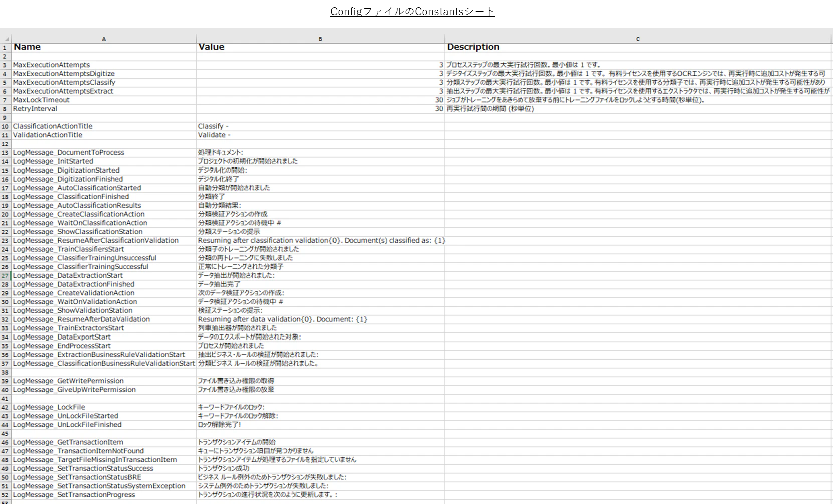Select LogMessage_TrainExtractorsStart cell
Viewport: 833px width, 504px height.
pyautogui.click(x=104, y=328)
